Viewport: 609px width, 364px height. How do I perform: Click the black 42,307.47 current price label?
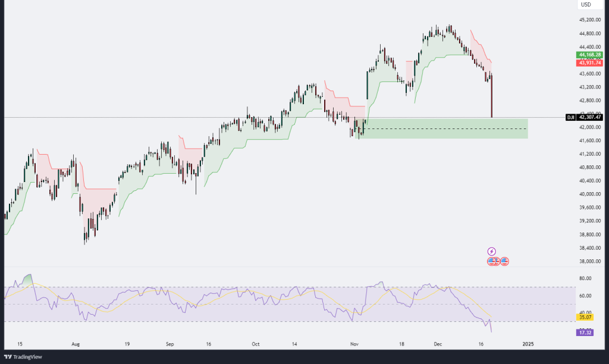point(589,117)
